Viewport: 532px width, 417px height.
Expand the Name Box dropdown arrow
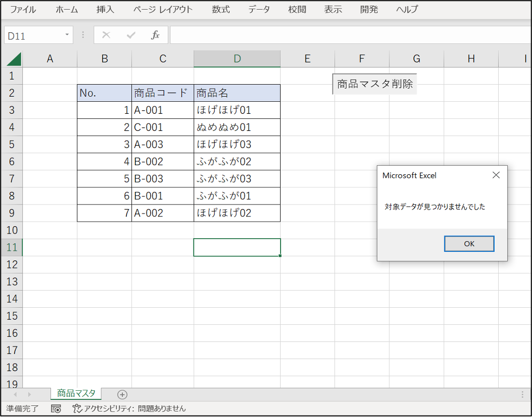pyautogui.click(x=66, y=35)
